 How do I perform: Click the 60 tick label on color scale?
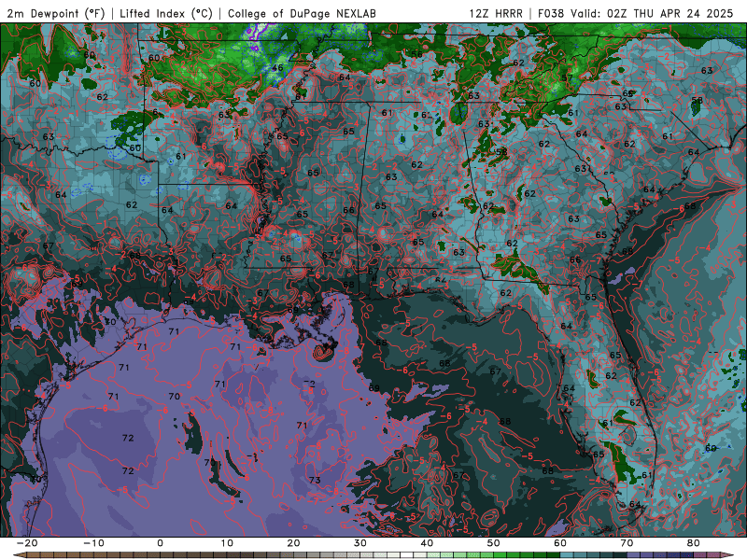(560, 543)
